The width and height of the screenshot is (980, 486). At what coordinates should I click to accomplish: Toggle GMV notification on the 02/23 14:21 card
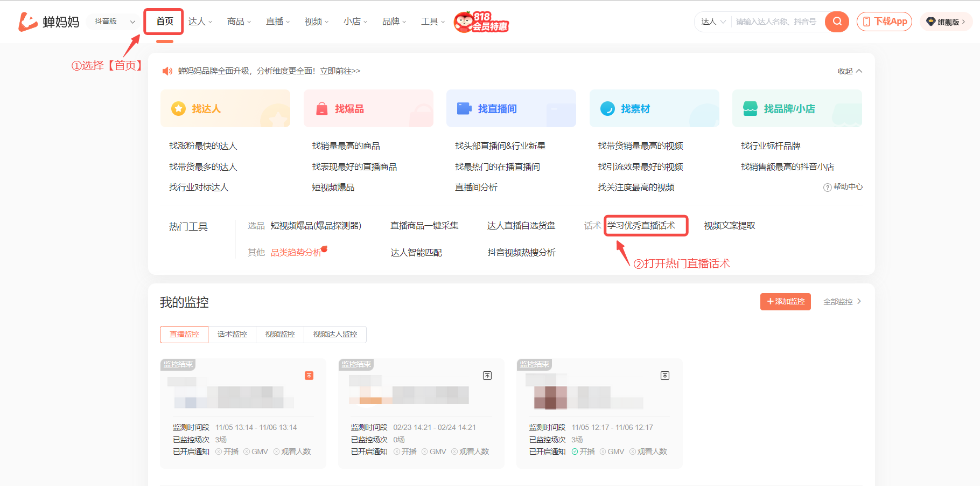point(434,452)
